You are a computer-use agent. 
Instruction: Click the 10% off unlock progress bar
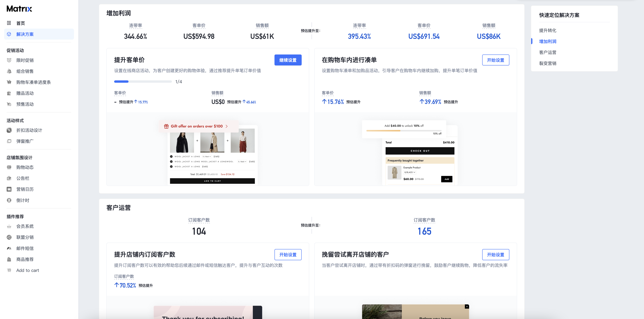tap(404, 130)
